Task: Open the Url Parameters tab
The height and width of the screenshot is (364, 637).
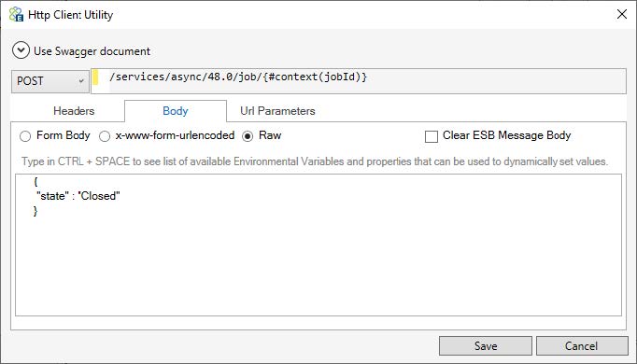Action: (x=277, y=111)
